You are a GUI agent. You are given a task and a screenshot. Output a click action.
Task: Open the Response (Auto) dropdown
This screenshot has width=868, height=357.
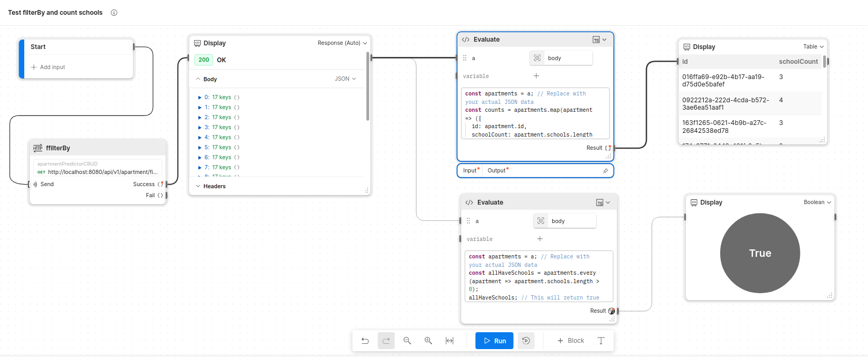click(342, 43)
